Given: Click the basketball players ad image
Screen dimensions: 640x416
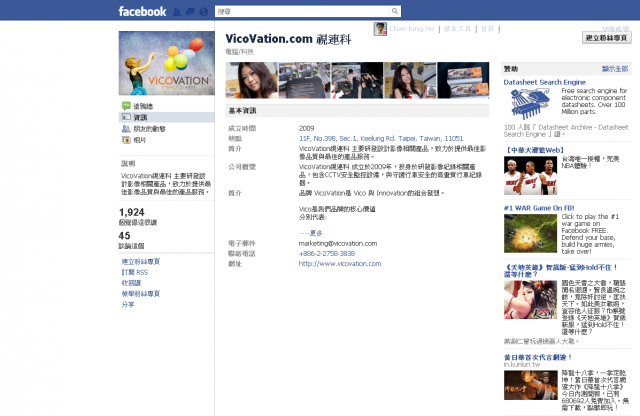Looking at the screenshot, I should point(530,176).
